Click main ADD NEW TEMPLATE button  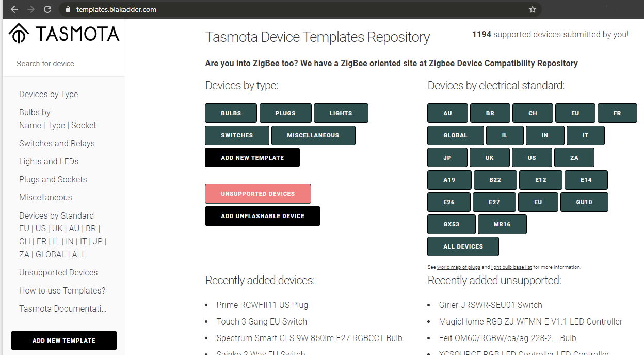coord(252,158)
